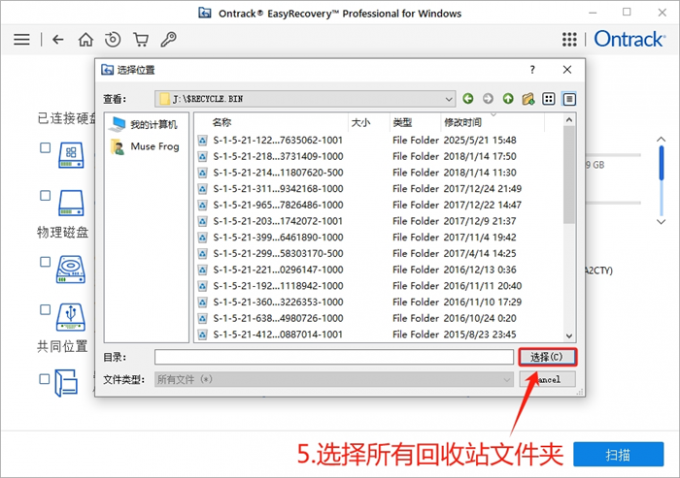Sort by the size column header
This screenshot has width=680, height=478.
click(x=361, y=122)
